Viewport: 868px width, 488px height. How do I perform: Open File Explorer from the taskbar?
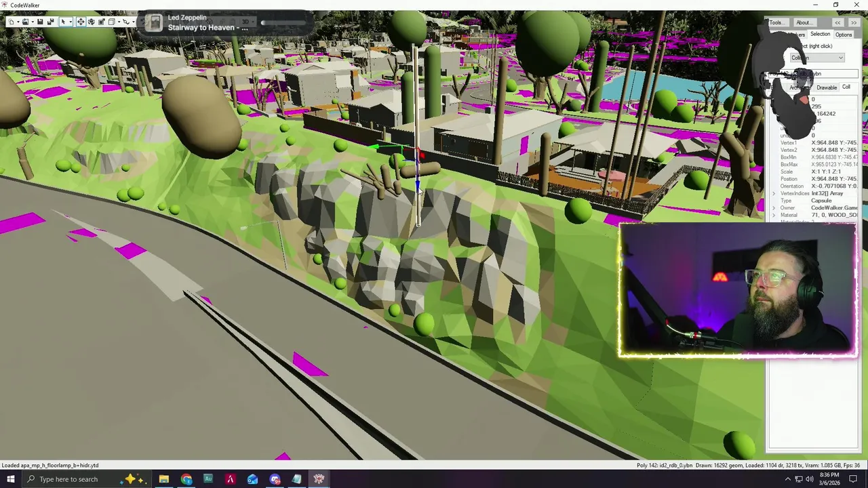tap(163, 479)
